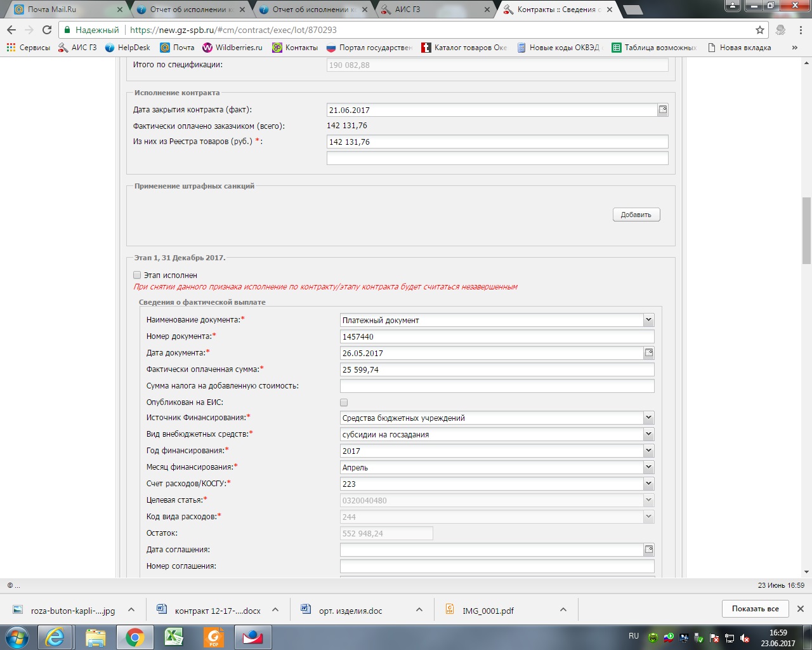This screenshot has height=650, width=812.
Task: Open the АИС ГЗ bookmark
Action: click(77, 48)
